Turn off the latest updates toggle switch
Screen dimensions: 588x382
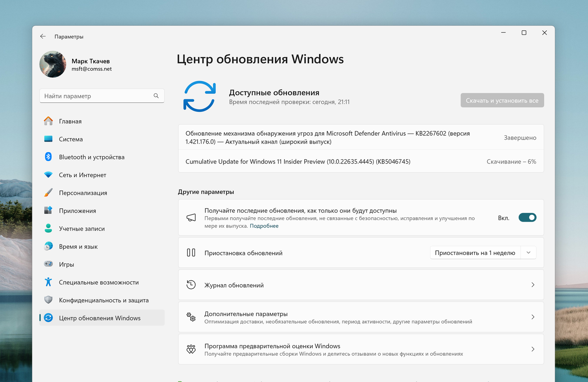[527, 218]
